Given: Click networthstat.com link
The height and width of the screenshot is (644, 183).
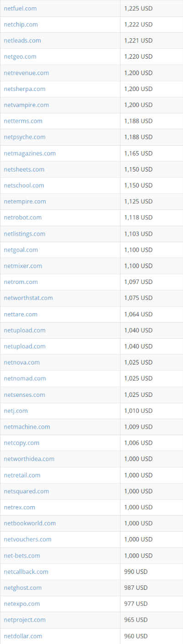Looking at the screenshot, I should (28, 298).
